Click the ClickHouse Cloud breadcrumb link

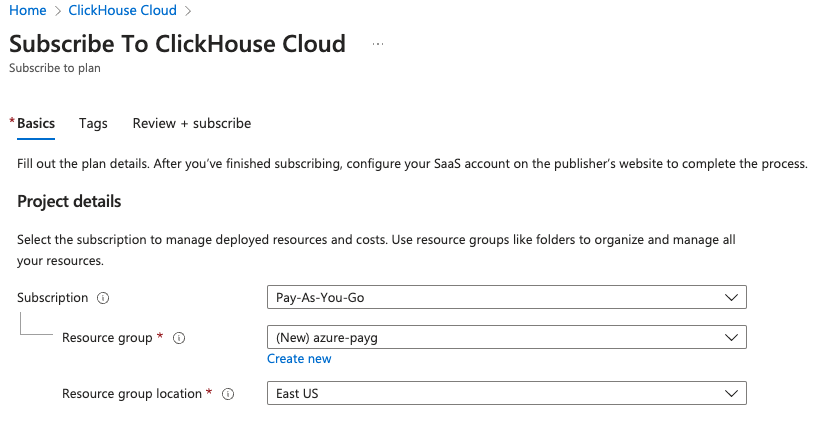coord(123,10)
